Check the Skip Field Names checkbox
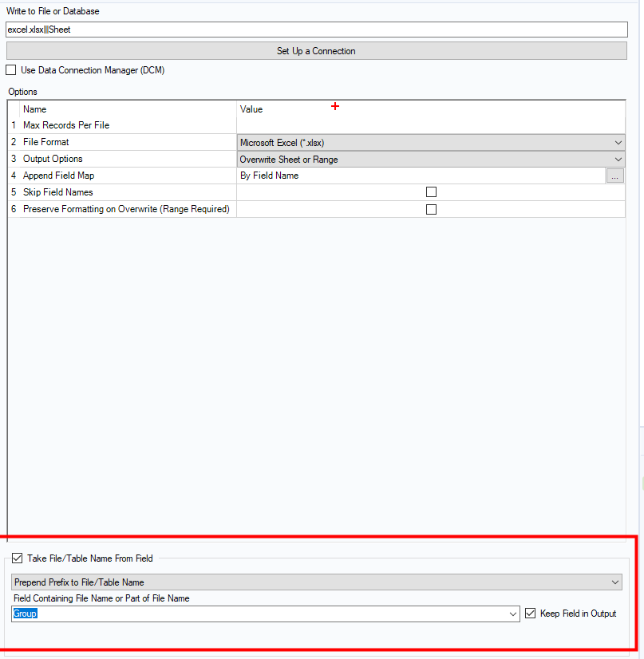 coord(431,192)
